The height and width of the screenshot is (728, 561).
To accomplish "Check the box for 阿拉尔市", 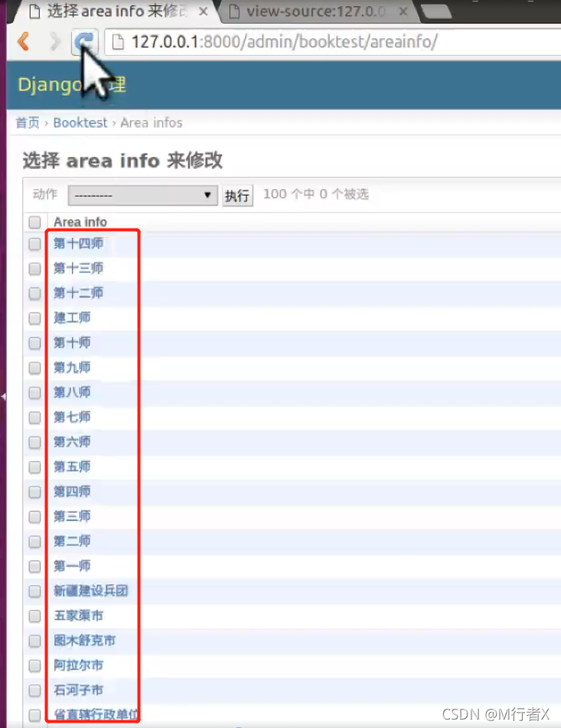I will click(35, 666).
